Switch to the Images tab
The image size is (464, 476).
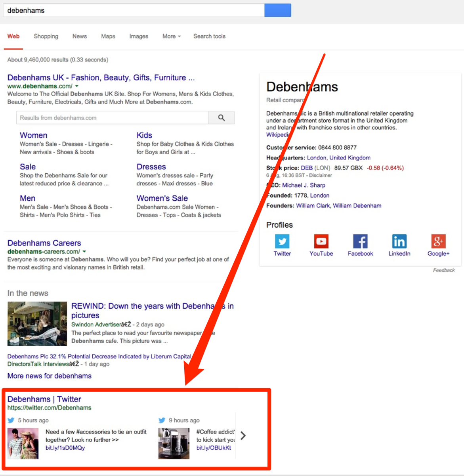pyautogui.click(x=138, y=36)
